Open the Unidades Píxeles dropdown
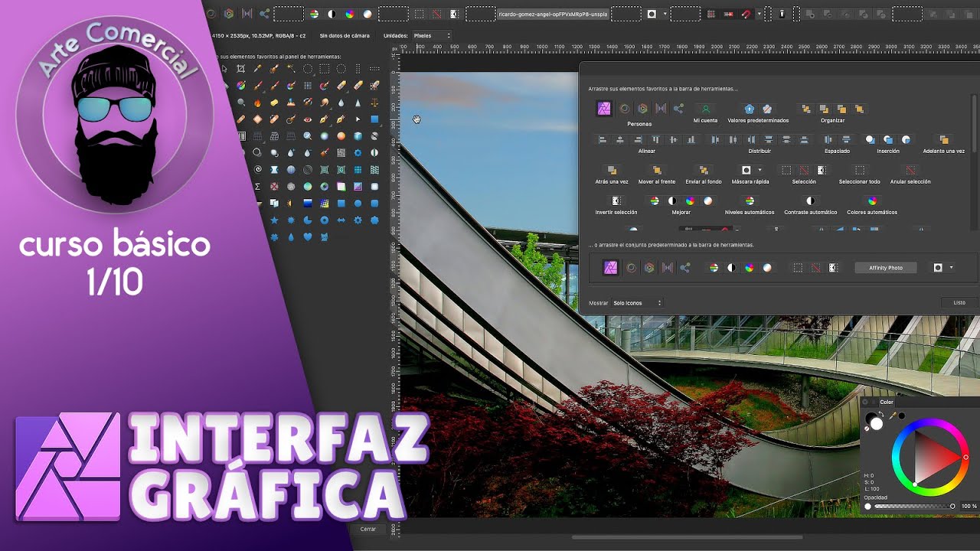Screen dimensions: 980x551 tap(432, 36)
